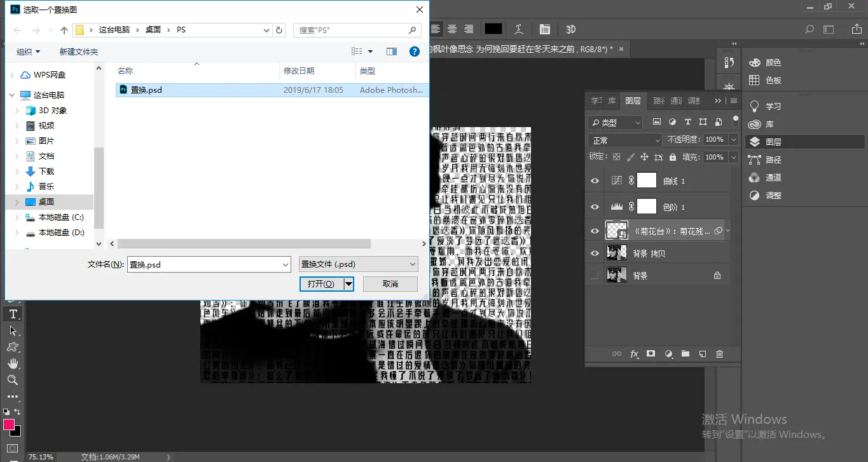The image size is (868, 462).
Task: Switch to the 库 panel tab
Action: point(612,100)
